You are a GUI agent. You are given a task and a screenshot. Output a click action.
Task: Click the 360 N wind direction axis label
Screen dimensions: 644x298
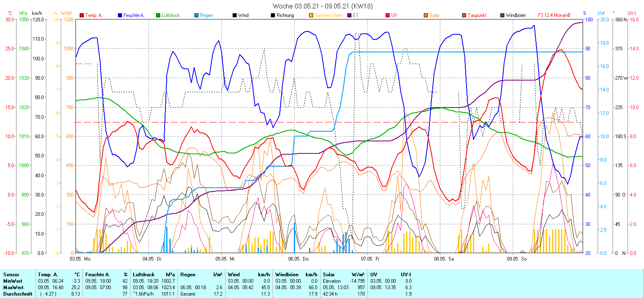coord(621,19)
